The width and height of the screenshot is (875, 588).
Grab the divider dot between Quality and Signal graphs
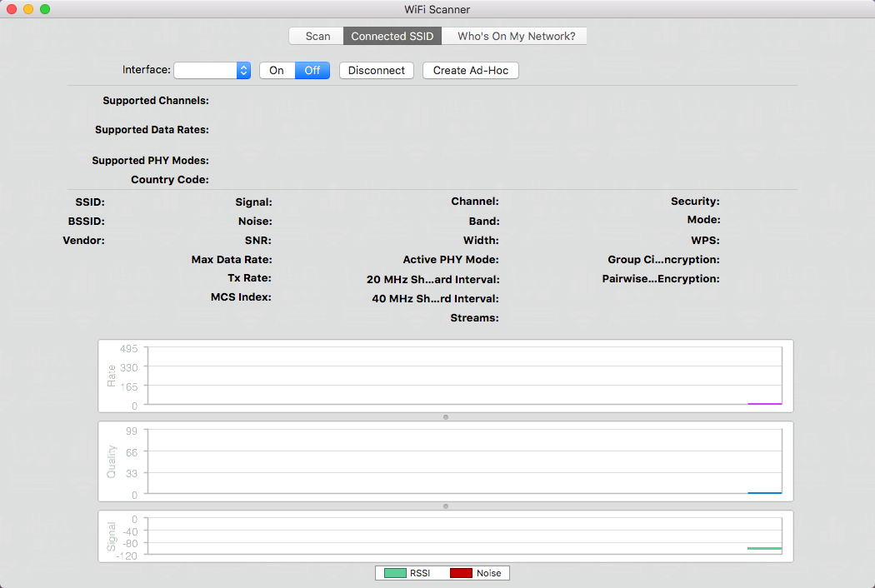445,506
